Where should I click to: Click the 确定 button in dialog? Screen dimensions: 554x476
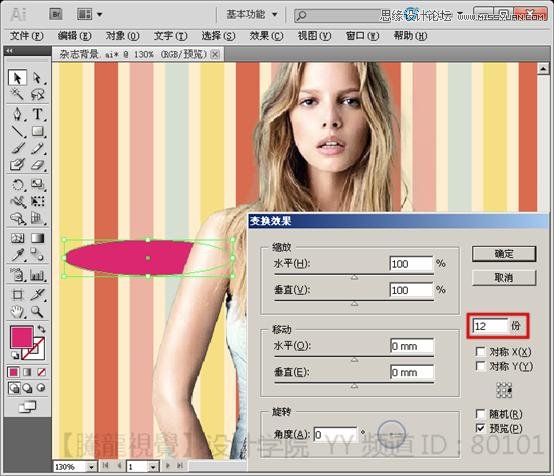504,254
